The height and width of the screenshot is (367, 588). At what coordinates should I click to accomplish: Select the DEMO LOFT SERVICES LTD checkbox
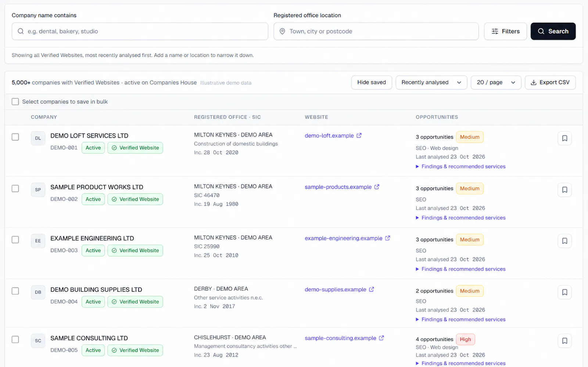(x=15, y=137)
